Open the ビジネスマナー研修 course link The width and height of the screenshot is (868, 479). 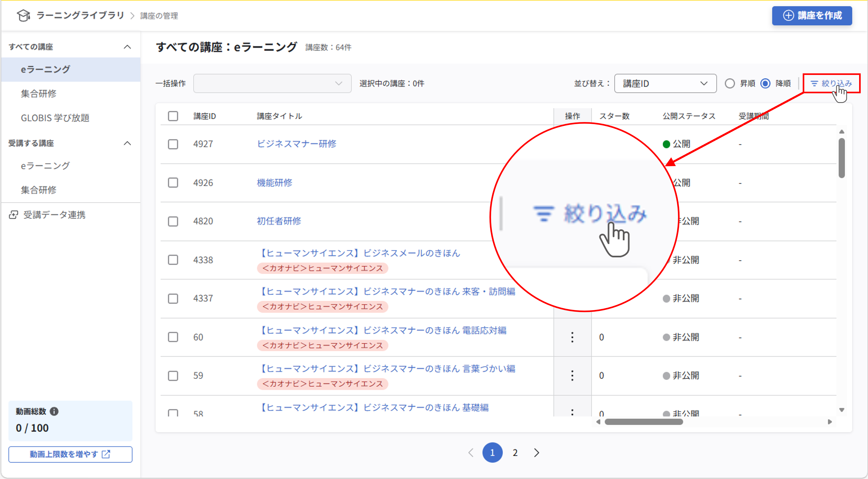pos(297,144)
